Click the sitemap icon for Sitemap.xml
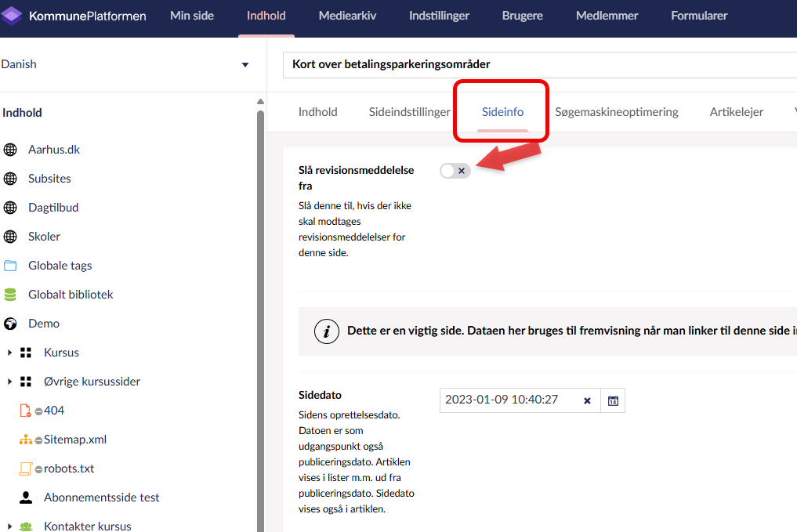This screenshot has width=797, height=532. (x=26, y=440)
